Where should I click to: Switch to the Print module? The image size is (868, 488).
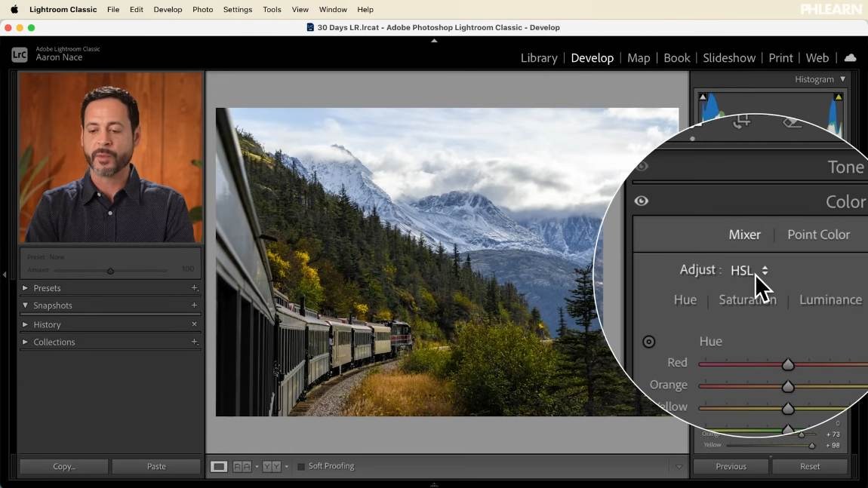(780, 57)
